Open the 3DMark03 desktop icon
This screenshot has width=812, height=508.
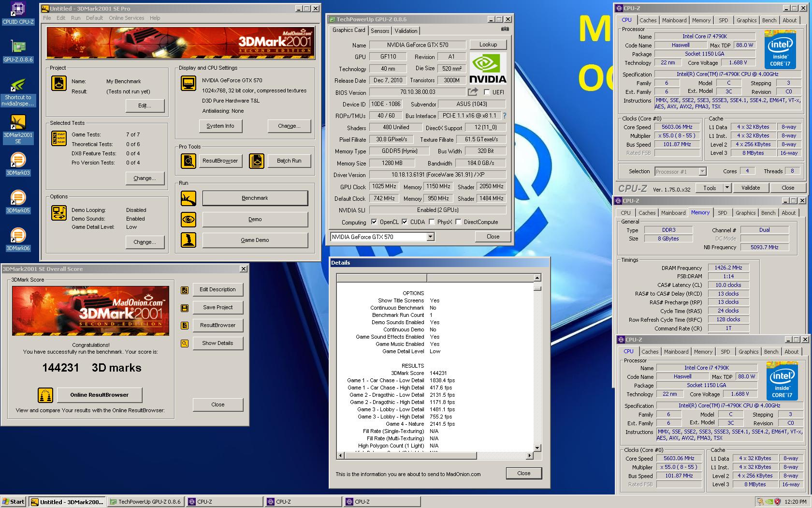click(18, 164)
